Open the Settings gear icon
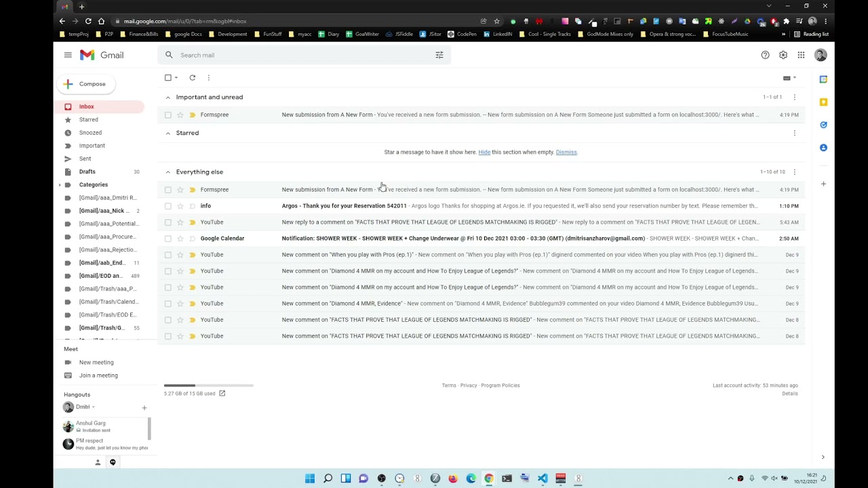This screenshot has width=868, height=488. click(783, 55)
